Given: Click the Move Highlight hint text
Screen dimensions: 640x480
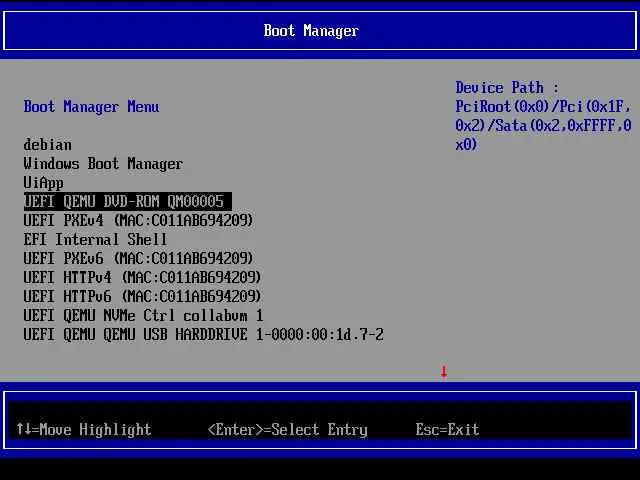Looking at the screenshot, I should tap(84, 429).
